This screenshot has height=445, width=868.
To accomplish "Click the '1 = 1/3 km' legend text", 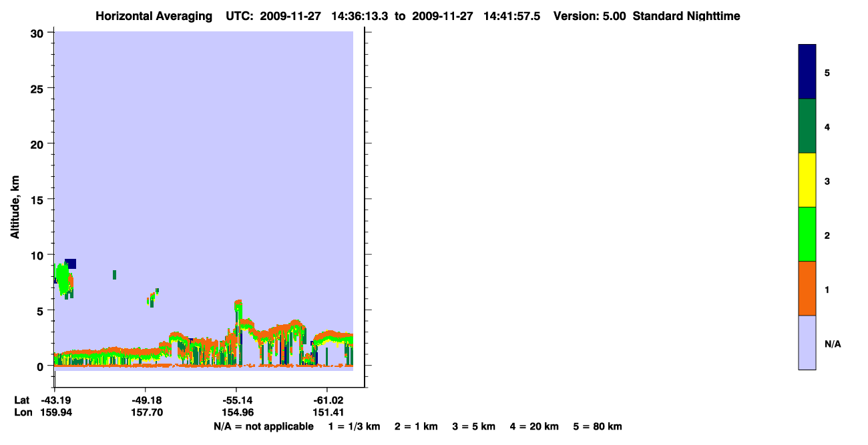I will pyautogui.click(x=354, y=426).
